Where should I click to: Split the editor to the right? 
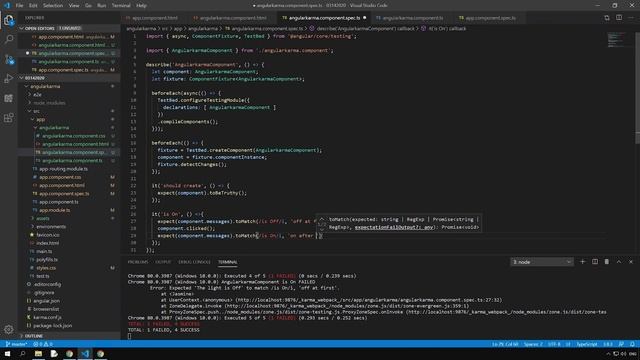(619, 18)
